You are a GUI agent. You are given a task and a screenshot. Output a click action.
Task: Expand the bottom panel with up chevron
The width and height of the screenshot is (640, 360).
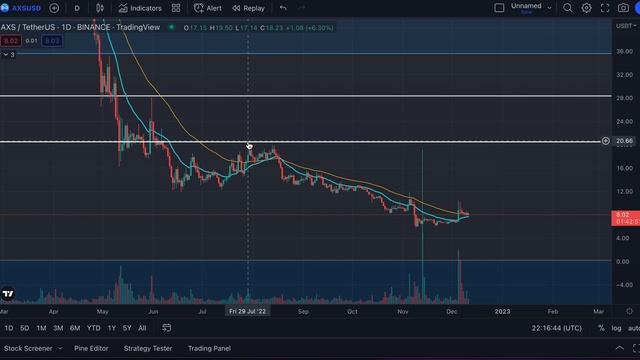click(x=619, y=348)
